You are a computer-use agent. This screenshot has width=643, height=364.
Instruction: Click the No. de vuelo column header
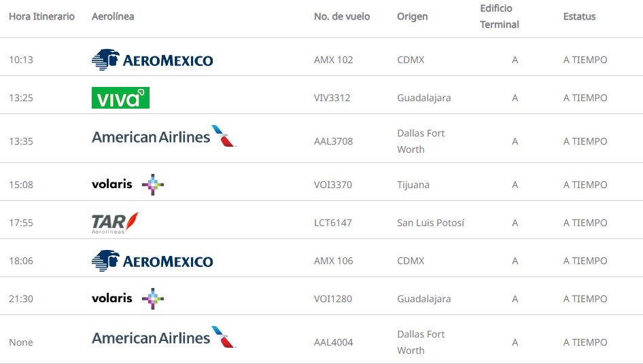(x=342, y=16)
